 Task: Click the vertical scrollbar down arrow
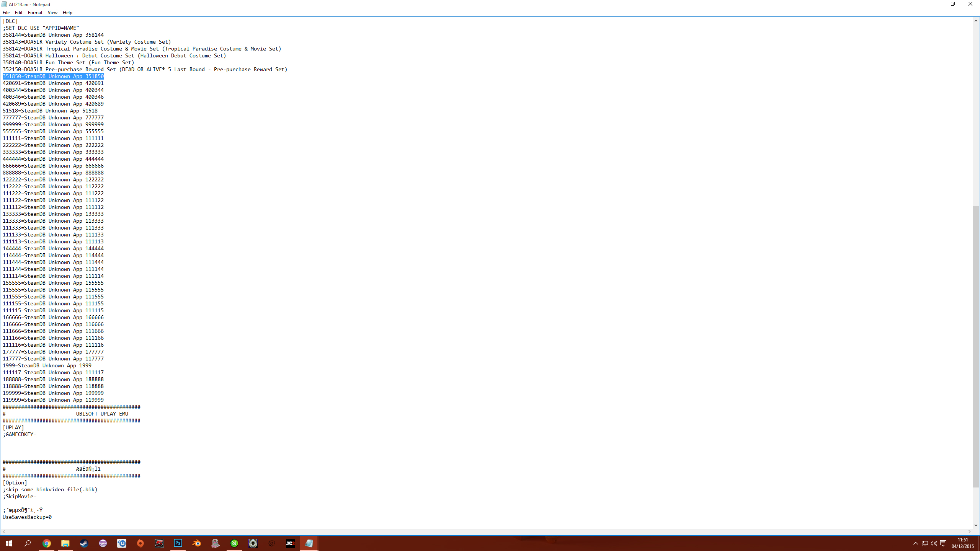click(x=976, y=525)
